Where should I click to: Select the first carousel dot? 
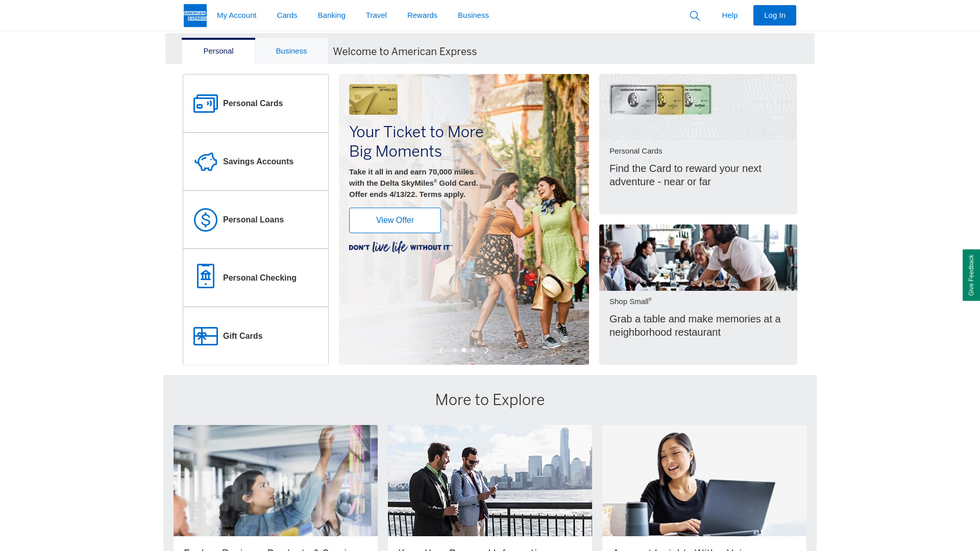tap(455, 350)
